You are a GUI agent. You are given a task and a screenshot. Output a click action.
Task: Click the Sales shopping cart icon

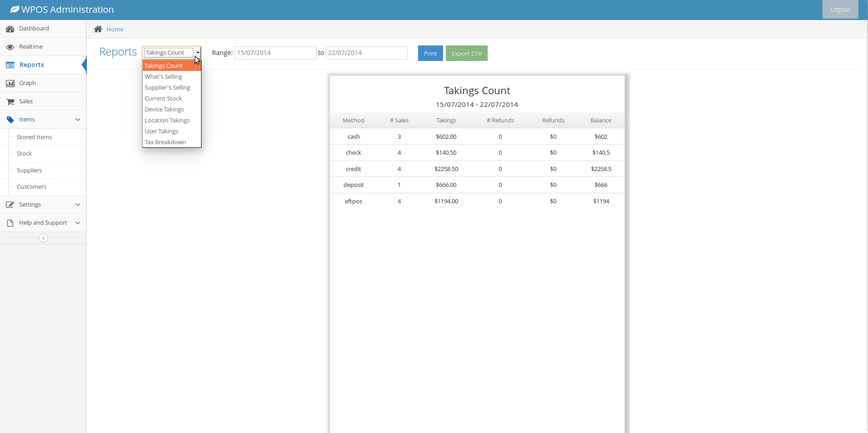[10, 102]
